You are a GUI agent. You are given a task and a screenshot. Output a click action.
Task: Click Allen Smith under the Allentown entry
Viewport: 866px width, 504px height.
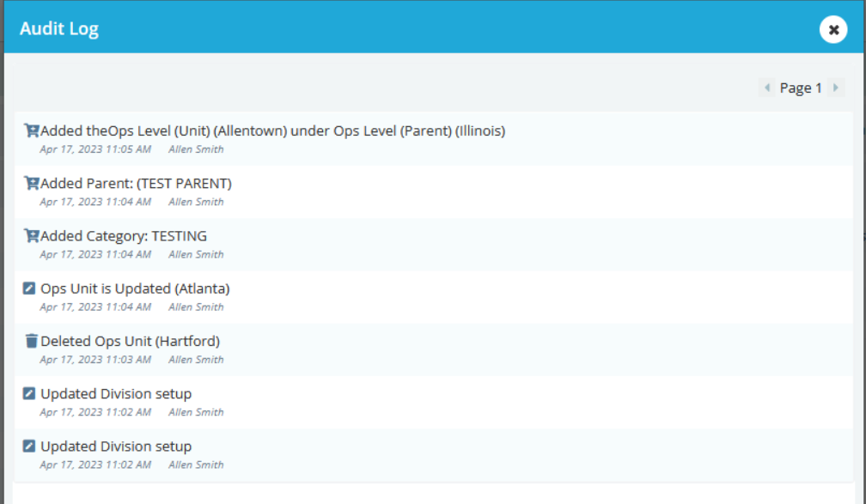196,149
